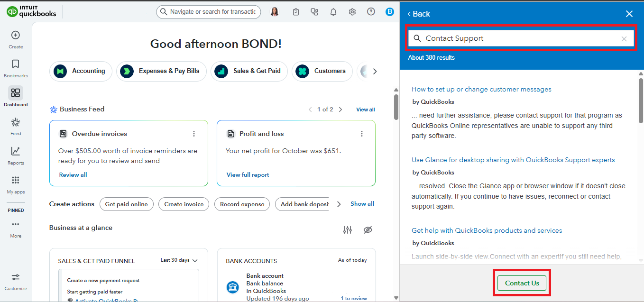This screenshot has width=644, height=302.
Task: Open "Get help with QuickBooks products and services" link
Action: [x=487, y=230]
